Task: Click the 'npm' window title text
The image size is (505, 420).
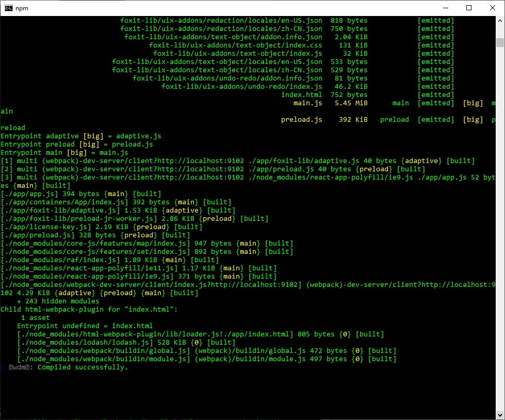Action: [x=22, y=8]
